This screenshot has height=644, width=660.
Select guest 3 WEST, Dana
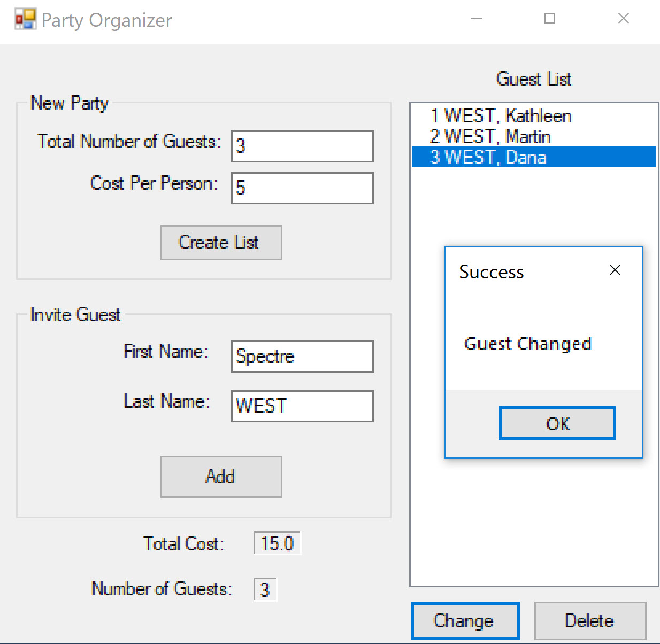coord(534,157)
